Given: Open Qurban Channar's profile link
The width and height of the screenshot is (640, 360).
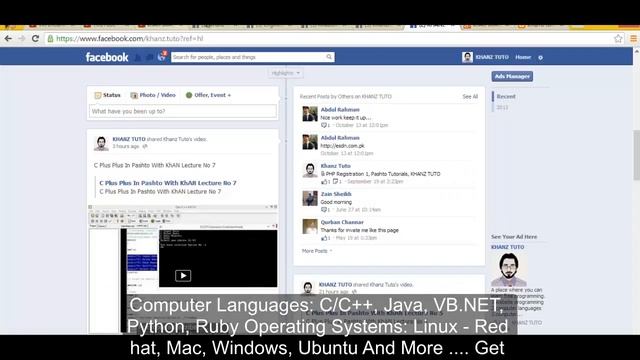Looking at the screenshot, I should (x=342, y=222).
